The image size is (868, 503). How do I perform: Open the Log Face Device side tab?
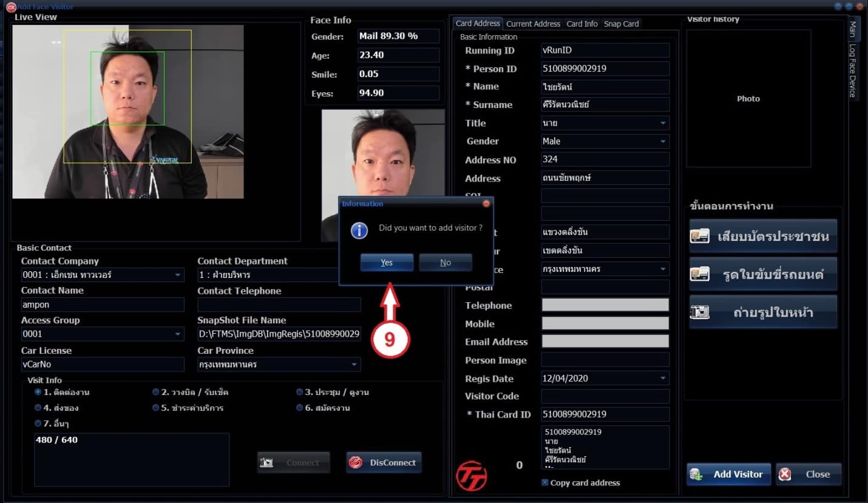coord(853,73)
